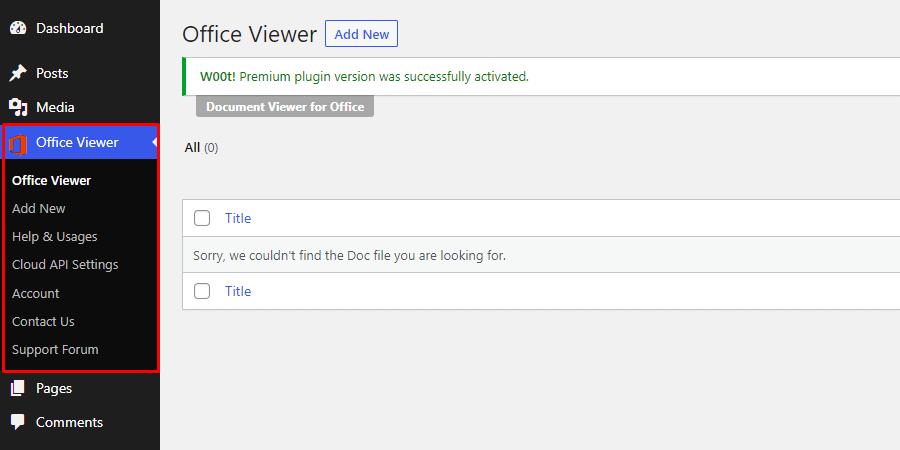This screenshot has width=900, height=450.
Task: Click the Office Viewer logo icon
Action: coord(18,143)
